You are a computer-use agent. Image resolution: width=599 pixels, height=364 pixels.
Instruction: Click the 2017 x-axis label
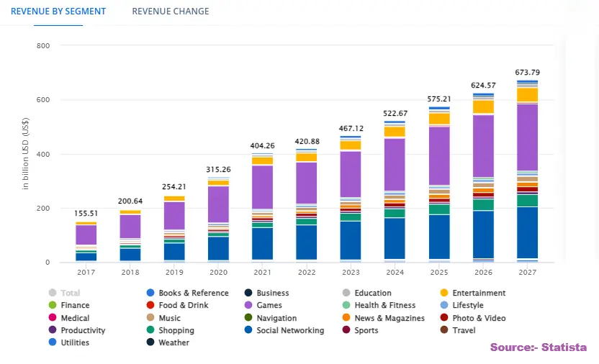point(86,273)
